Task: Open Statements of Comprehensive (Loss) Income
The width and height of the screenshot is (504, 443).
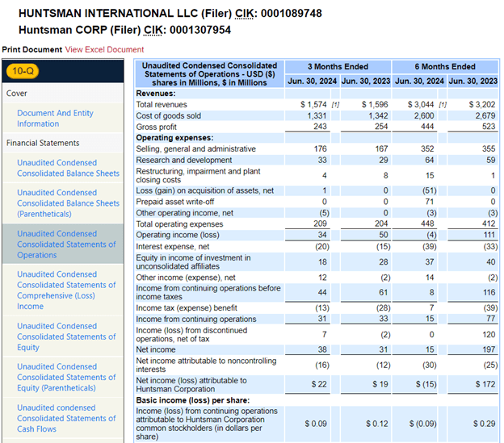Action: point(68,290)
